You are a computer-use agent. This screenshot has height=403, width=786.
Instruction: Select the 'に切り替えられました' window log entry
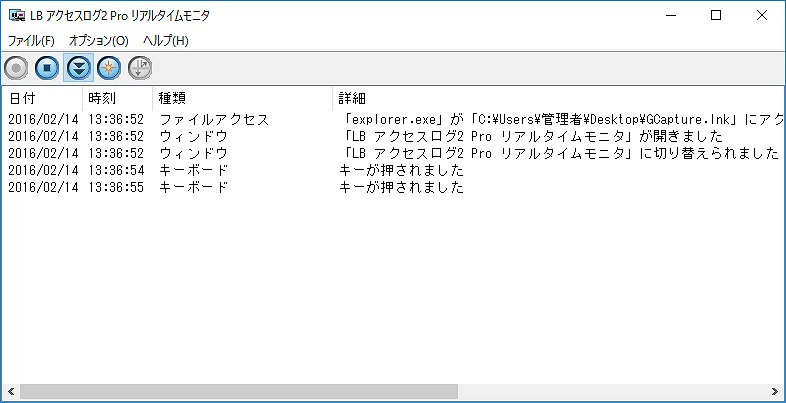[x=393, y=153]
